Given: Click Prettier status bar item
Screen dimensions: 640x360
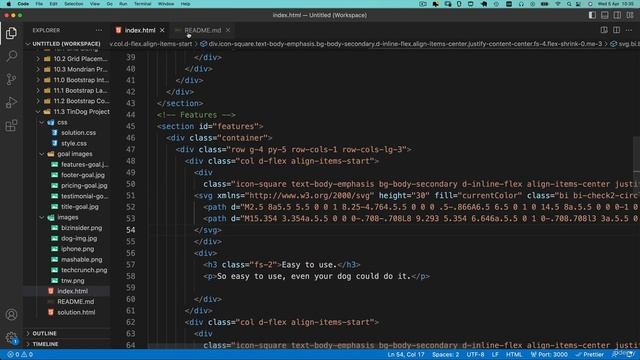Looking at the screenshot, I should (x=589, y=355).
